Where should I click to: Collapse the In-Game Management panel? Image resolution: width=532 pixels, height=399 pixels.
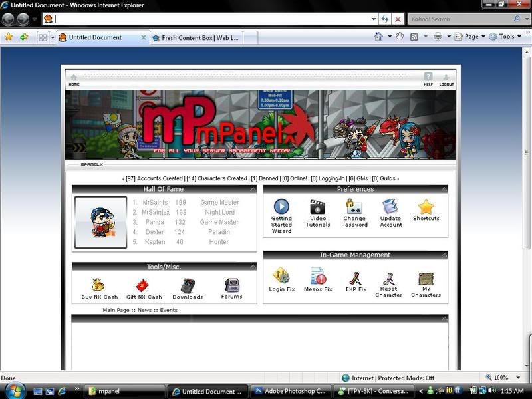tap(444, 255)
